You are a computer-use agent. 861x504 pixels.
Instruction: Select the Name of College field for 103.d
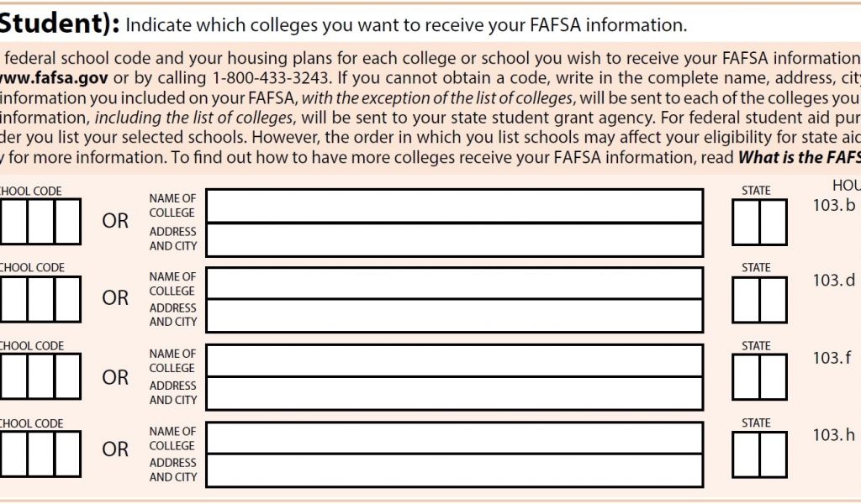click(454, 283)
